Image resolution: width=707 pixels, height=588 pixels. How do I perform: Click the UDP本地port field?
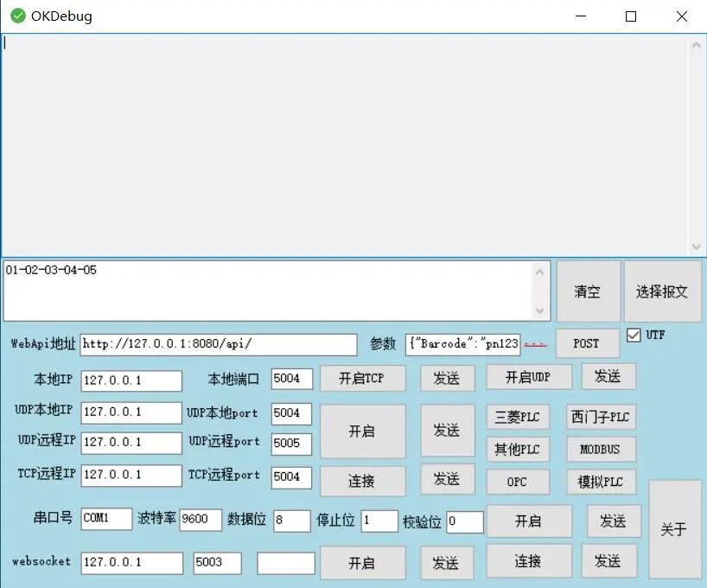292,413
